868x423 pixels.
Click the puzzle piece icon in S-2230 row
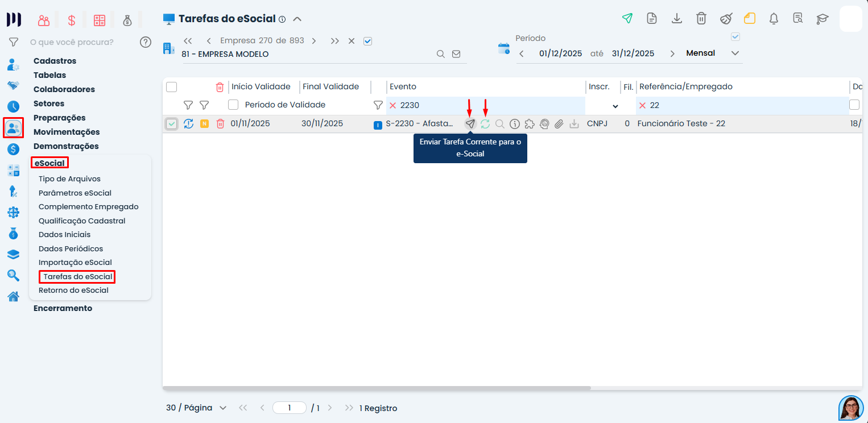pos(530,123)
